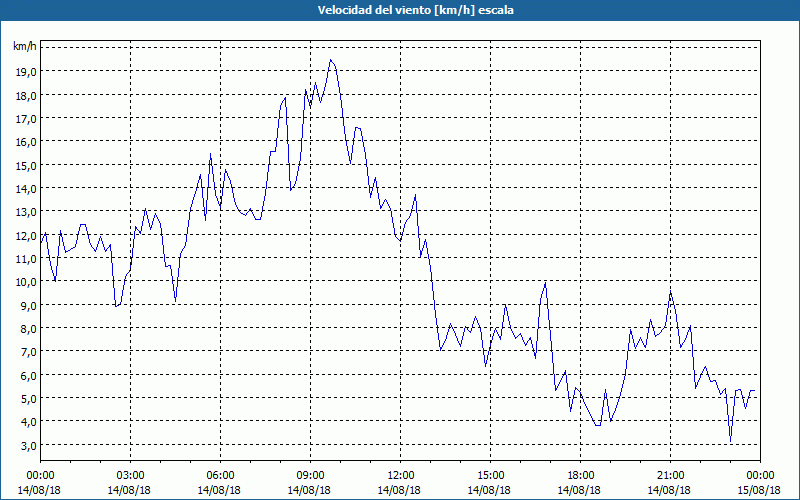The image size is (800, 500).
Task: Click the 16,0 y-axis label
Action: tap(27, 142)
